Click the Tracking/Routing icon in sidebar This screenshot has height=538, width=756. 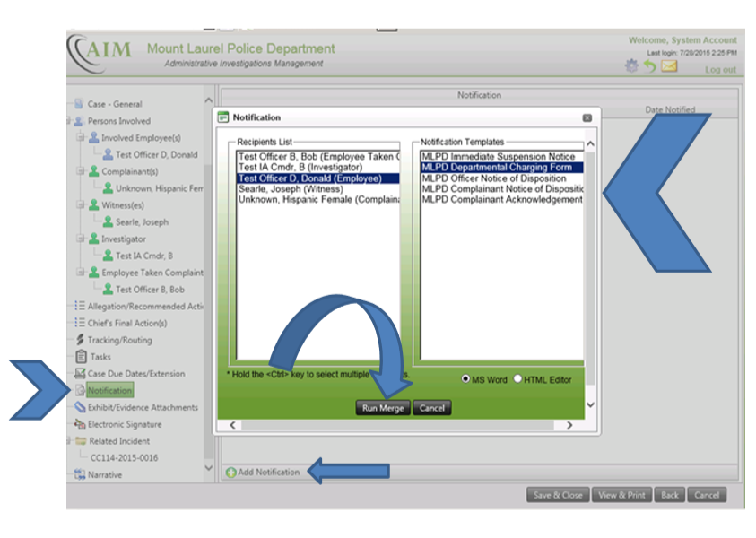pyautogui.click(x=80, y=340)
